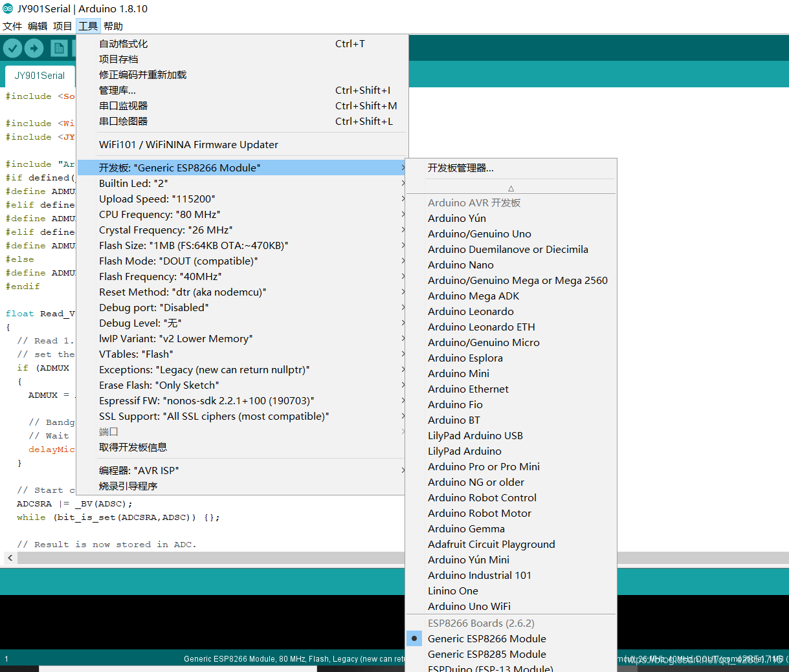This screenshot has height=672, width=789.
Task: Expand the Flash Mode DOUT submenu
Action: 242,261
